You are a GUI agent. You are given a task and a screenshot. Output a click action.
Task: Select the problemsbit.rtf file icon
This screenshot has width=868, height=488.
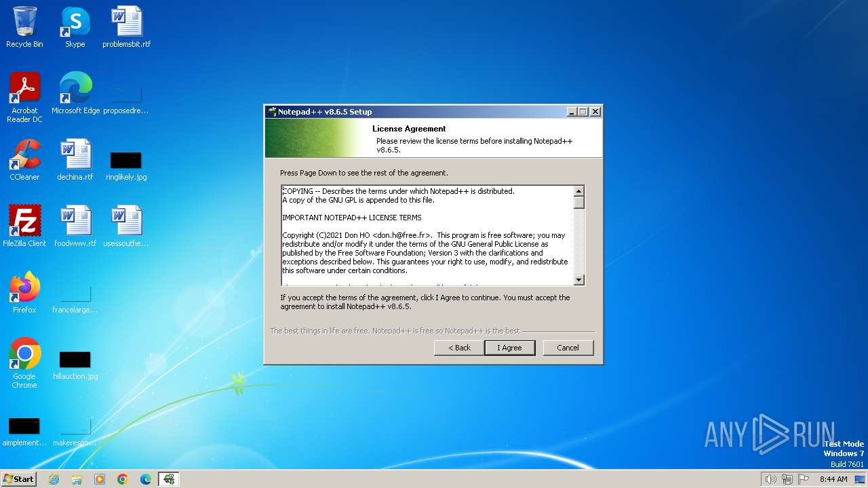(126, 27)
